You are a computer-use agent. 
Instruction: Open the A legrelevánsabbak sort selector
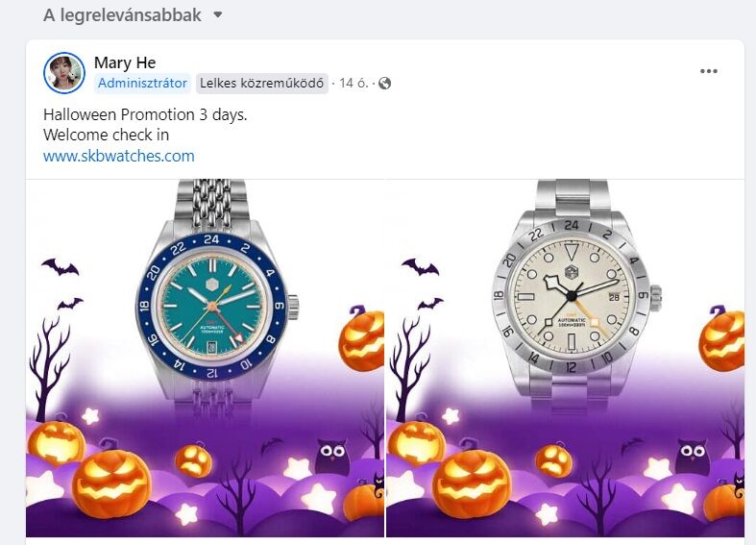click(x=133, y=15)
